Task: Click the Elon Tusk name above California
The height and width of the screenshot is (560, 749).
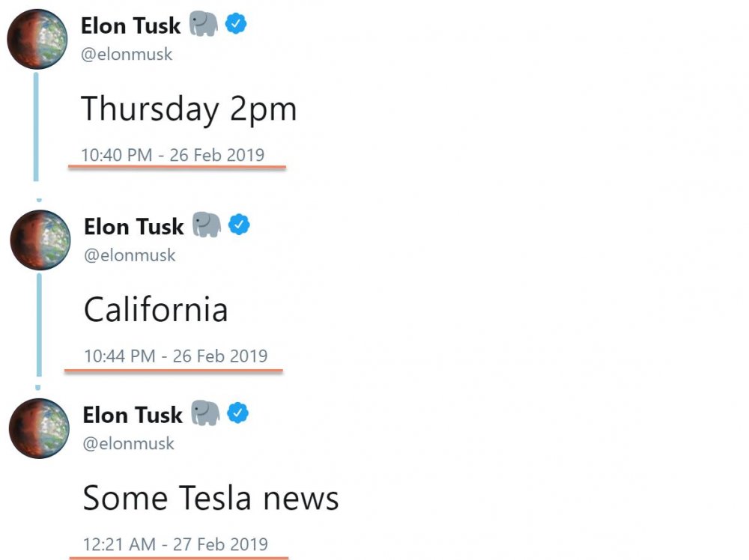Action: point(133,226)
